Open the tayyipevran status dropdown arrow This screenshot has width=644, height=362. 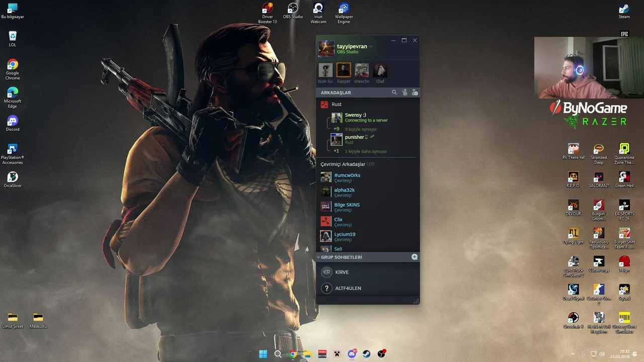(x=371, y=46)
